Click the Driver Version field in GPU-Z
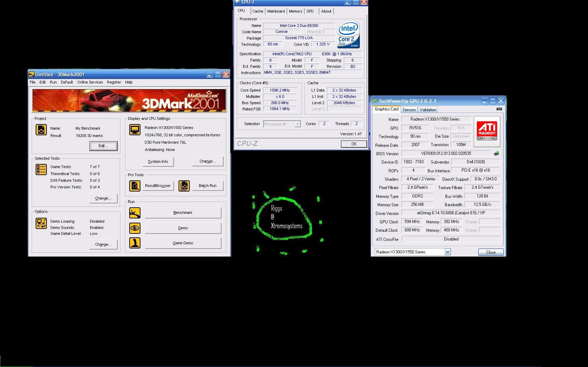 pos(451,213)
